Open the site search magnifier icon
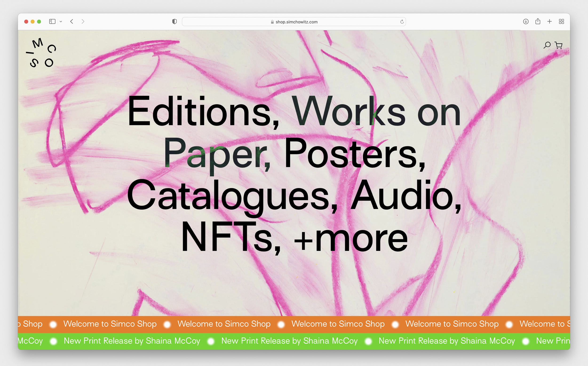Image resolution: width=588 pixels, height=366 pixels. [x=547, y=45]
